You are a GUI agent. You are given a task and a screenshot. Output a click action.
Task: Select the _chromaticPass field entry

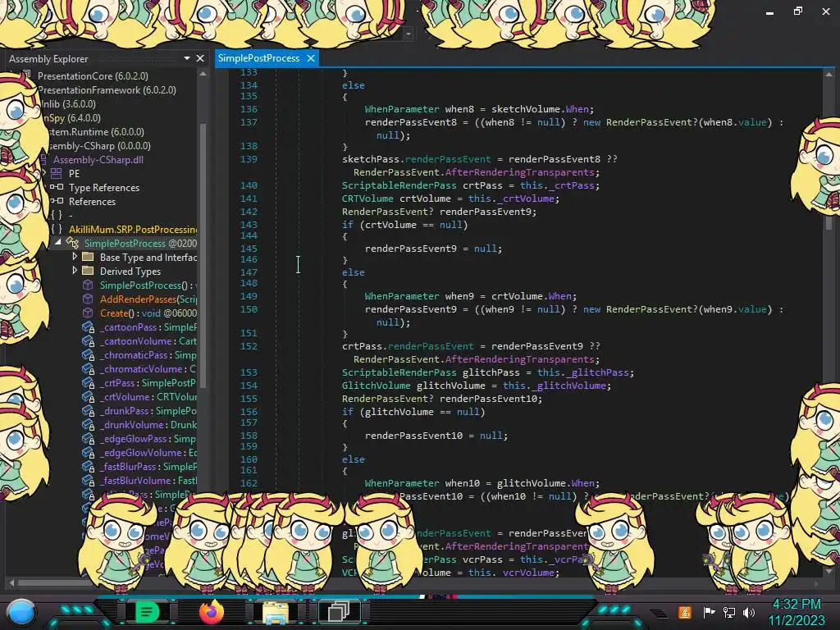(148, 354)
